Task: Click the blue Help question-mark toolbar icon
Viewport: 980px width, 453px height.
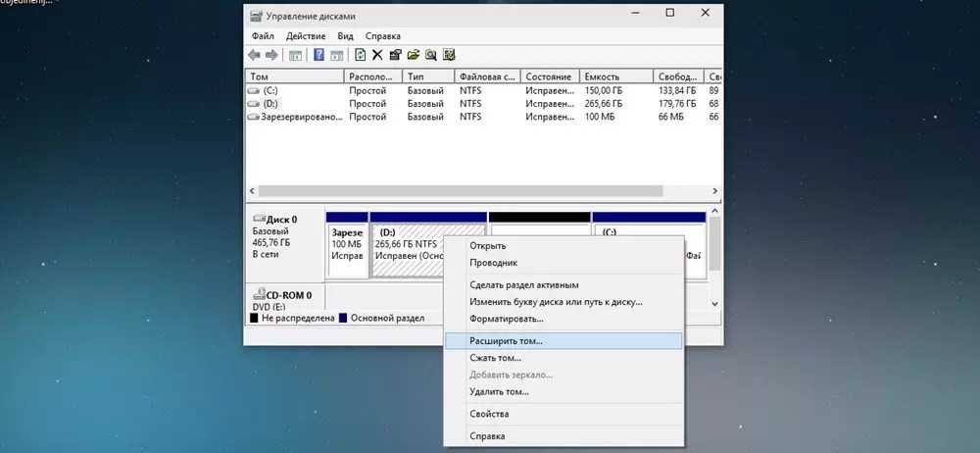Action: coord(318,55)
